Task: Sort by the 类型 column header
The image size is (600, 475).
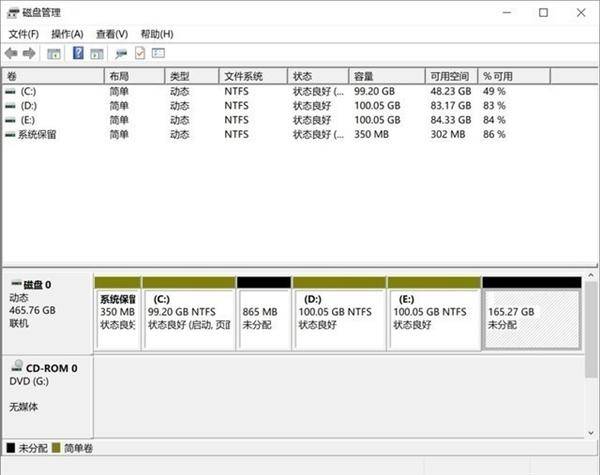Action: click(x=192, y=76)
